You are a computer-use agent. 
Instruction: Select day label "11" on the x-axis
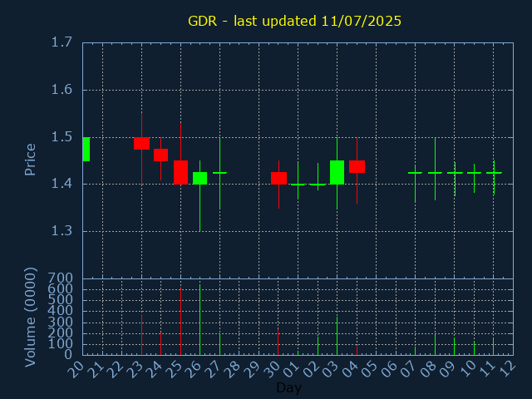click(x=486, y=369)
